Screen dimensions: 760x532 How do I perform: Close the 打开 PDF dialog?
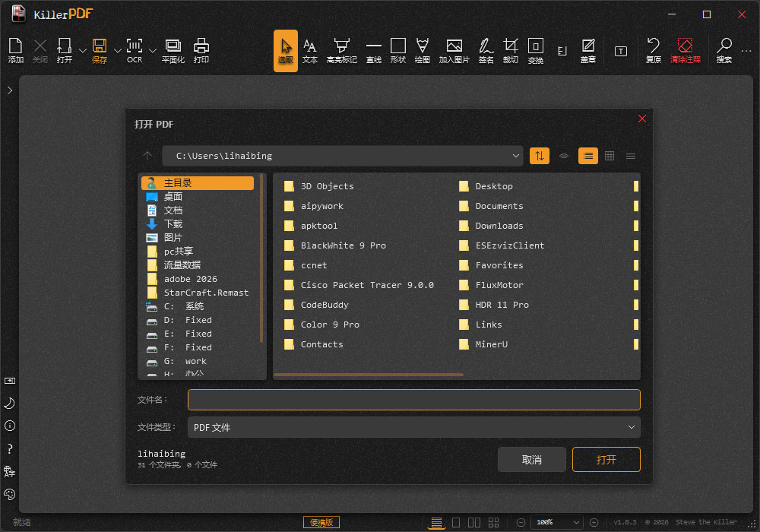point(641,119)
